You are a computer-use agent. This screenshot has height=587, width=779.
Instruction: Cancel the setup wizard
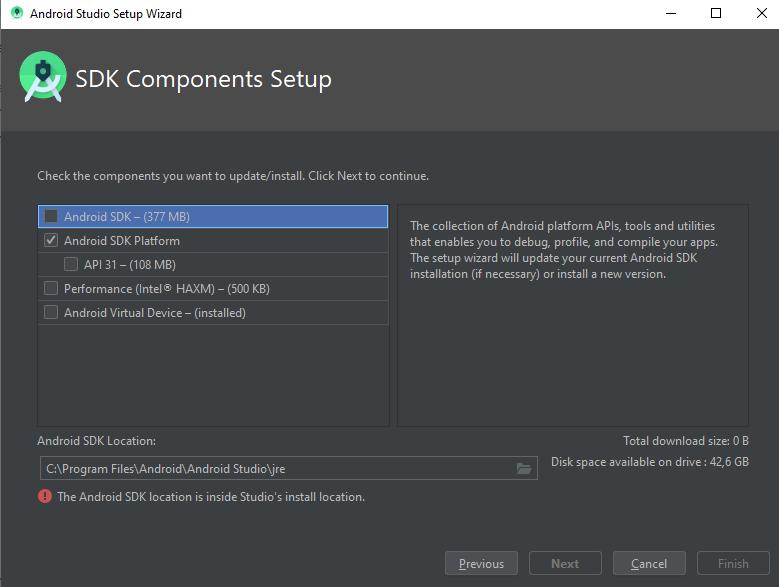click(649, 563)
